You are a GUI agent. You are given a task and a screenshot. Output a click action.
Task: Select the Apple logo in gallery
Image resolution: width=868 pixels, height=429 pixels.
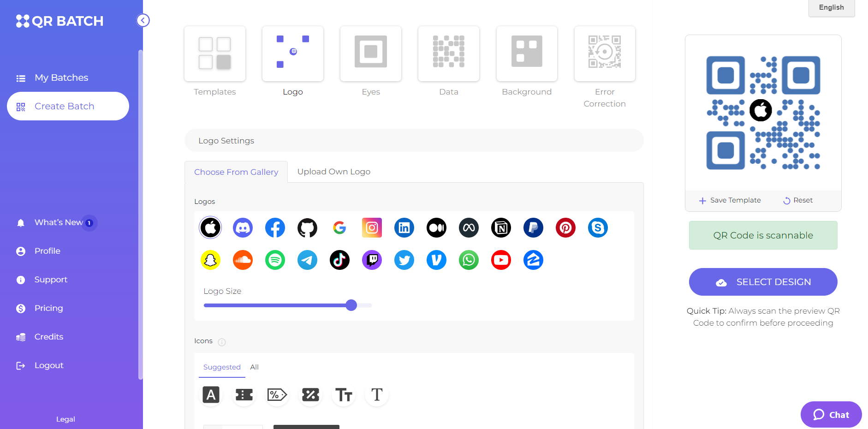tap(210, 228)
